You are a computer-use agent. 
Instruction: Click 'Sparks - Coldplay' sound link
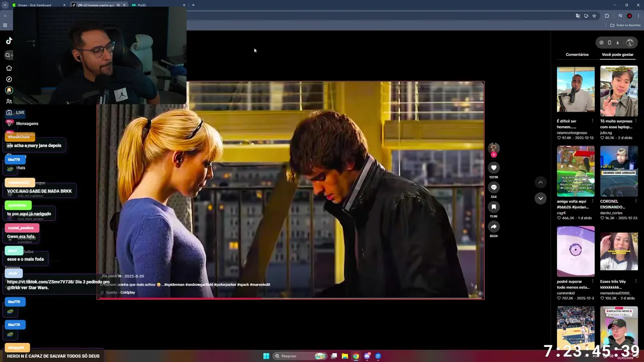pos(120,293)
